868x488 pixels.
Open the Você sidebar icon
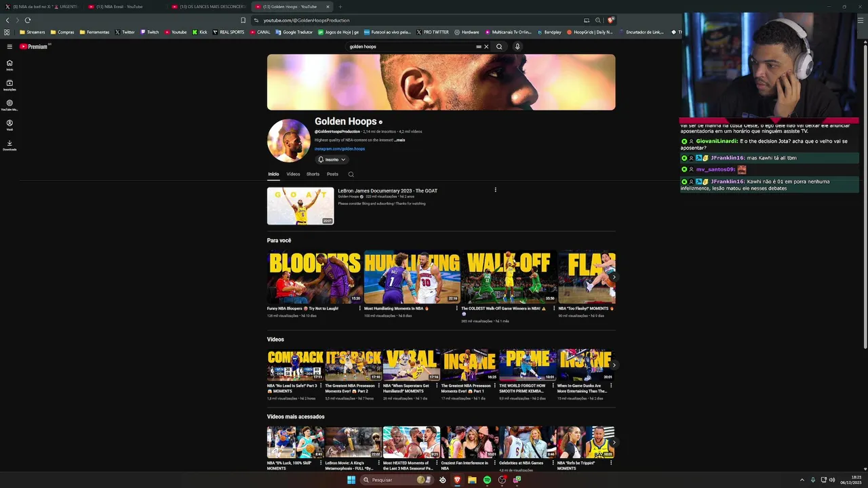click(9, 125)
